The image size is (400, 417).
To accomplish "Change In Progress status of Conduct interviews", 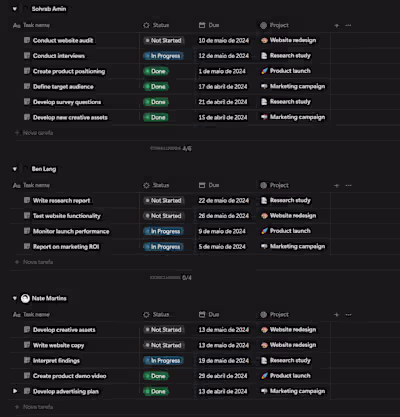I will (163, 56).
